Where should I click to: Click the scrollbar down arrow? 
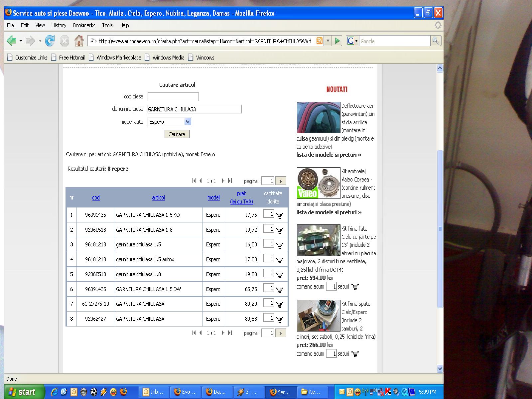440,368
